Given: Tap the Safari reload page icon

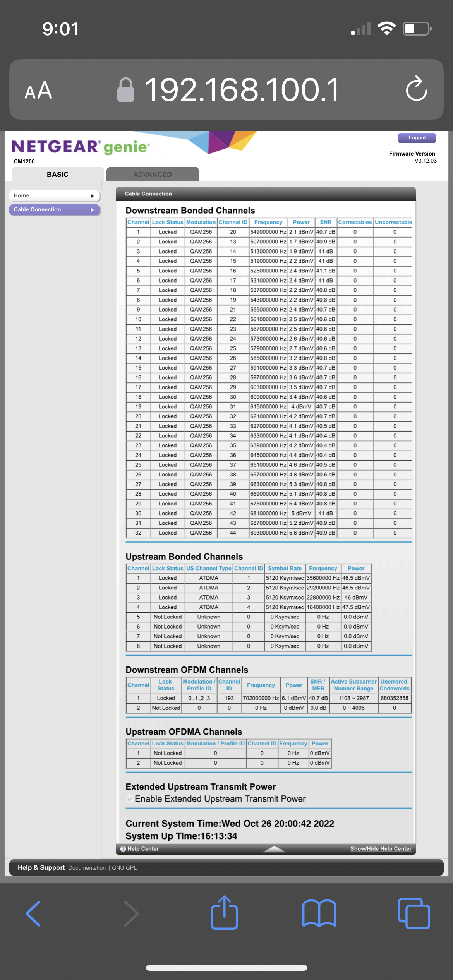Looking at the screenshot, I should click(417, 89).
